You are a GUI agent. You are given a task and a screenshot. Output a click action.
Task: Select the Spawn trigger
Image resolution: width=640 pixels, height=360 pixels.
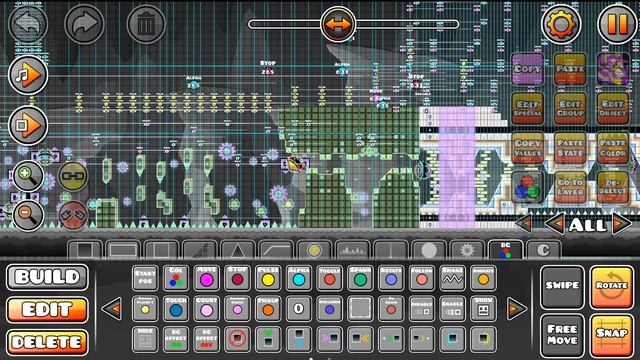point(360,278)
